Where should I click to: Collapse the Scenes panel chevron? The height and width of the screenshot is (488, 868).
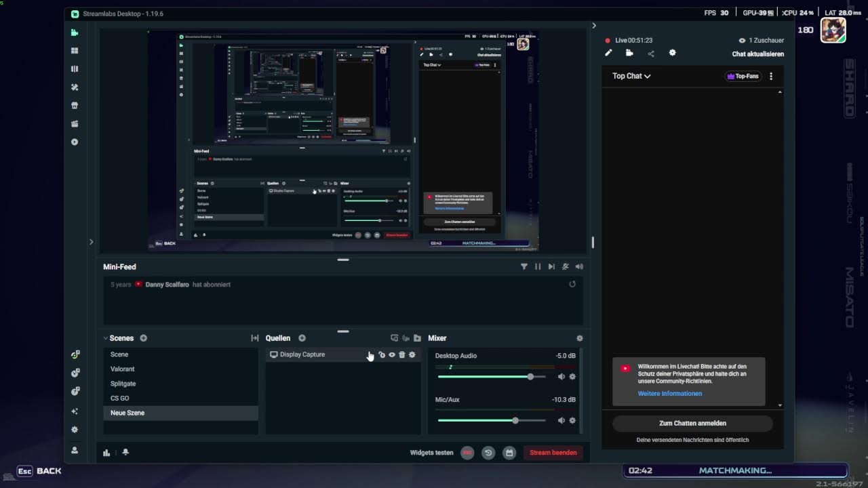click(106, 338)
